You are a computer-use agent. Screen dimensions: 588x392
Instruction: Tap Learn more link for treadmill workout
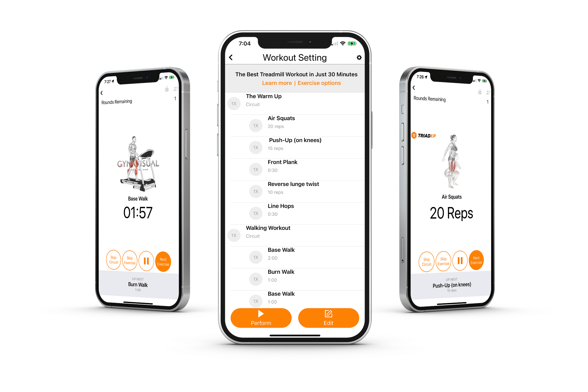[272, 83]
